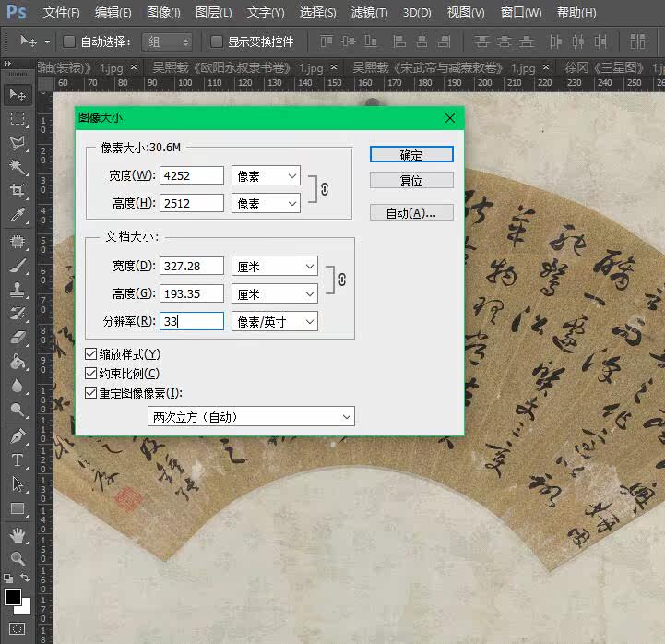Choose the Horizontal Type tool
The width and height of the screenshot is (665, 644).
[x=17, y=459]
